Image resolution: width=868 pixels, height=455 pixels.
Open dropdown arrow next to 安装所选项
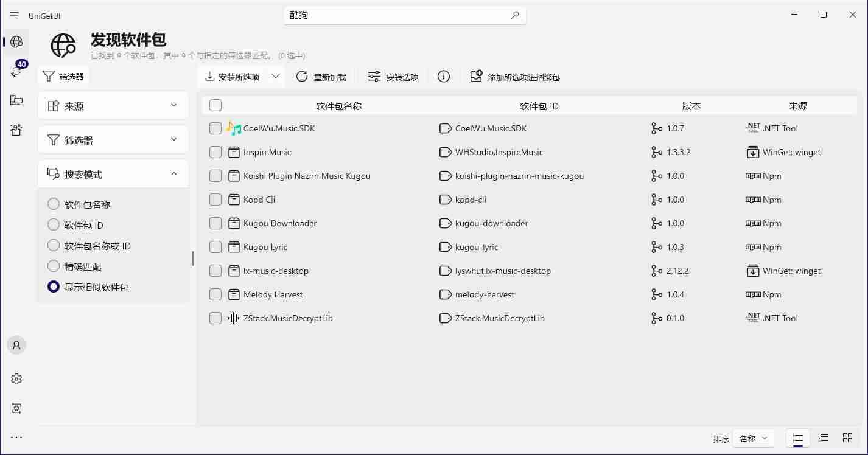tap(276, 77)
